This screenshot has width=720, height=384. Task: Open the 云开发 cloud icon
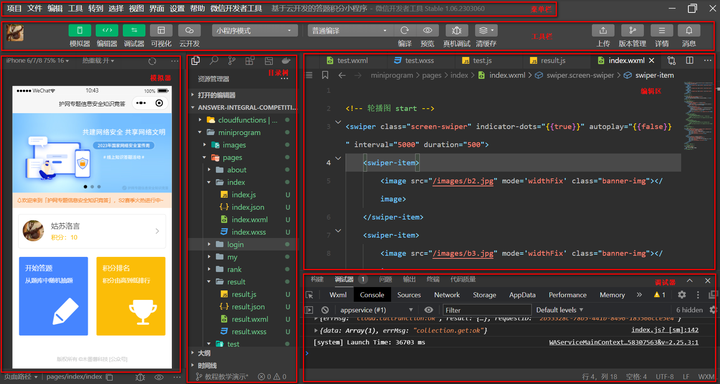tap(189, 31)
